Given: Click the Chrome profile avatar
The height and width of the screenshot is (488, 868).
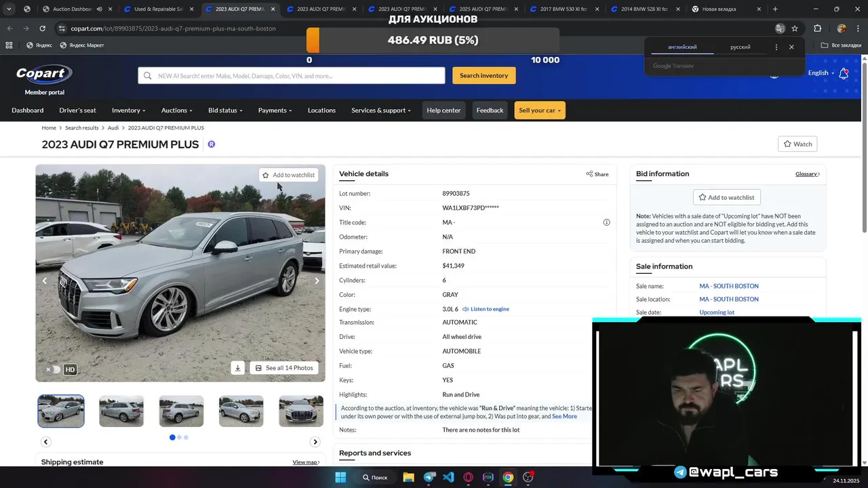Looking at the screenshot, I should pyautogui.click(x=842, y=28).
